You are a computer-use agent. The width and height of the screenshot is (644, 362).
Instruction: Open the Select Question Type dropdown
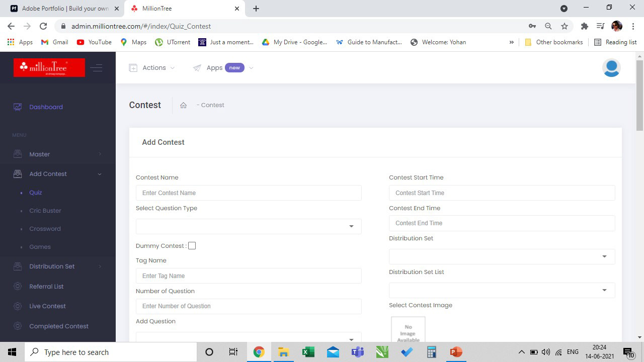(249, 226)
